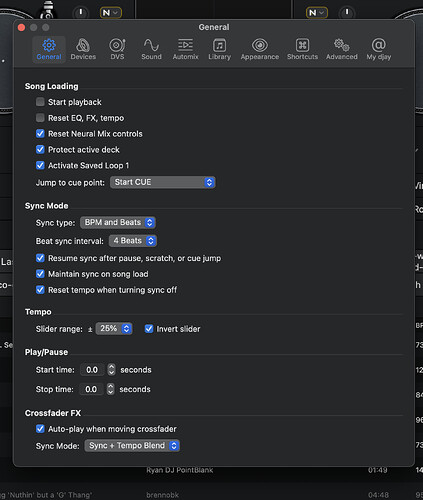The height and width of the screenshot is (500, 423).
Task: Open the Library music icon
Action: 219,45
